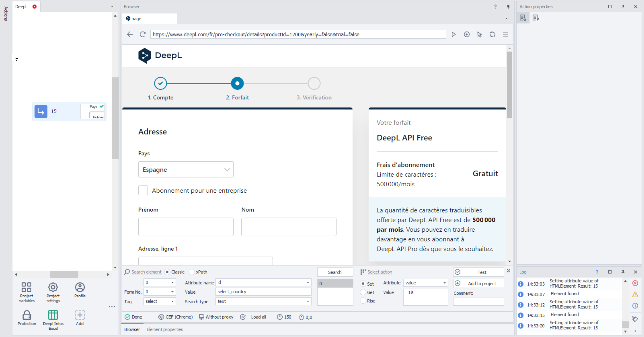Image resolution: width=644 pixels, height=337 pixels.
Task: Reload the browser page
Action: [x=142, y=34]
